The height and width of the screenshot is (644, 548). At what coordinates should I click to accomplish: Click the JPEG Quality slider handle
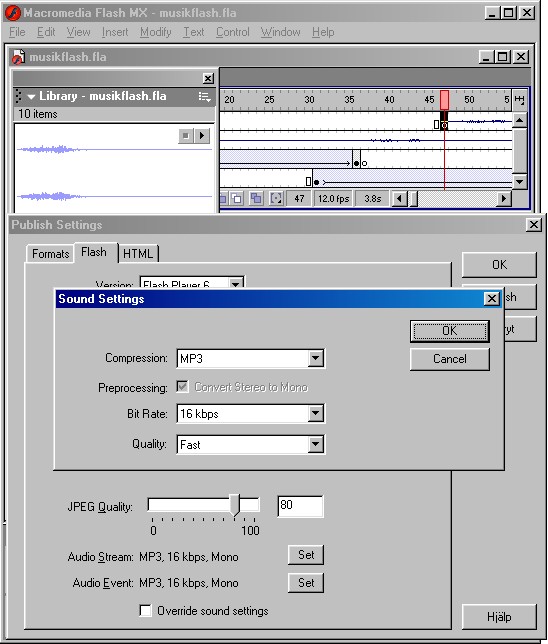235,505
